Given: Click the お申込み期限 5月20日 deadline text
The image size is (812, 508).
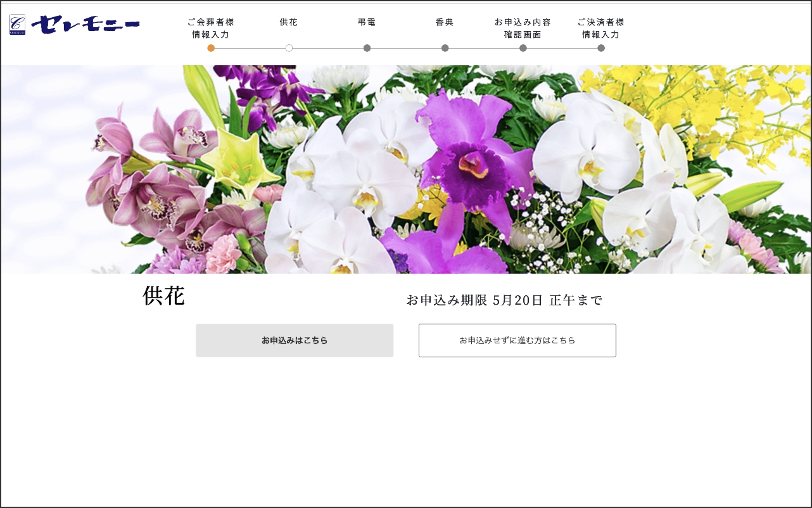Looking at the screenshot, I should coord(504,300).
